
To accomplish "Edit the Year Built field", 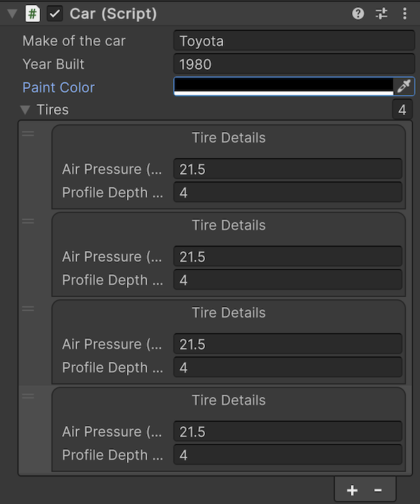I will coord(294,64).
